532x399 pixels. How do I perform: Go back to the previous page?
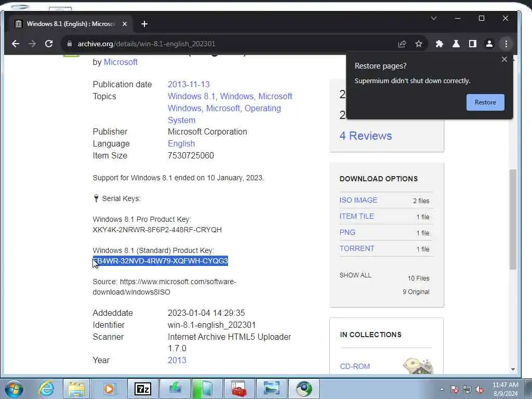click(16, 44)
